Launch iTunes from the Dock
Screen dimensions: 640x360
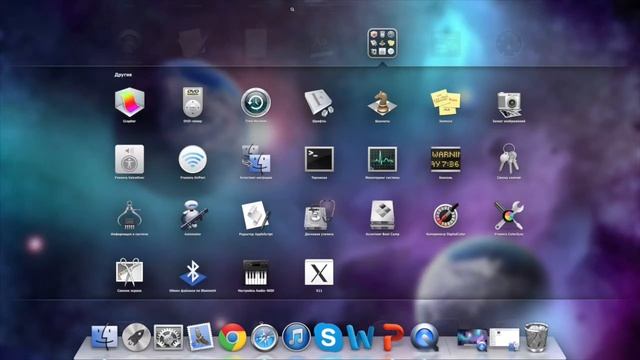(x=296, y=337)
